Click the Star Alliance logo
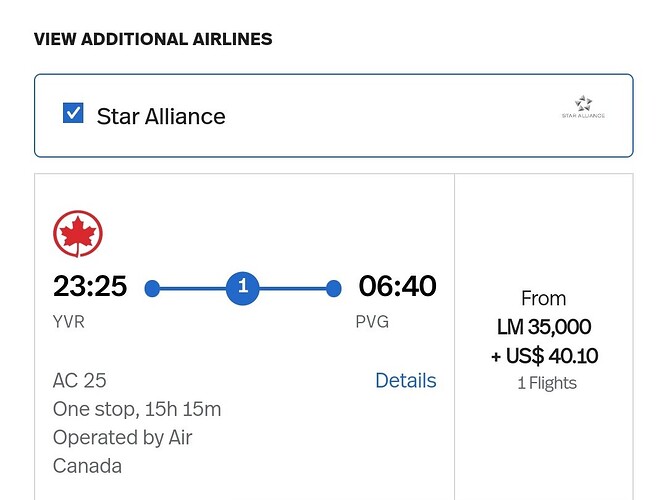 click(583, 108)
